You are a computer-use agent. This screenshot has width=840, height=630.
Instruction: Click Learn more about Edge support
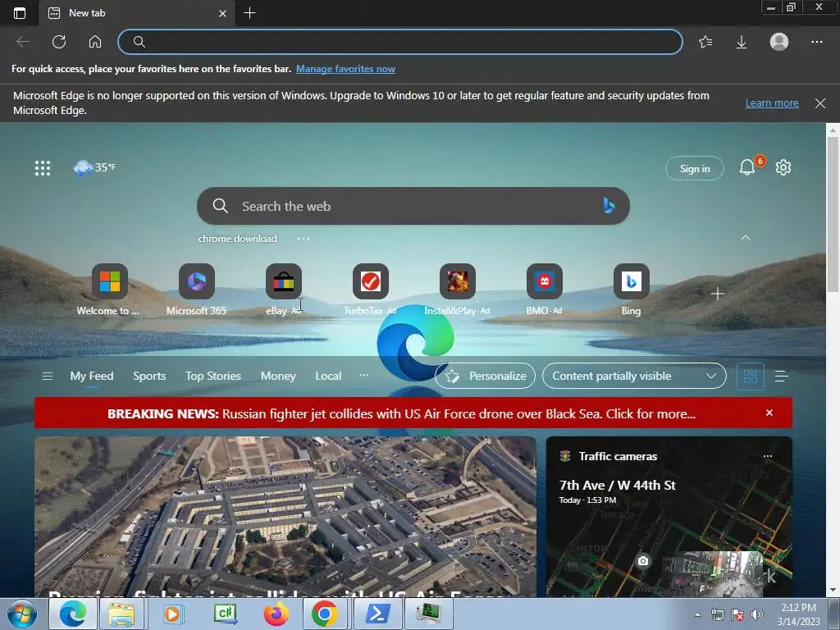(772, 103)
